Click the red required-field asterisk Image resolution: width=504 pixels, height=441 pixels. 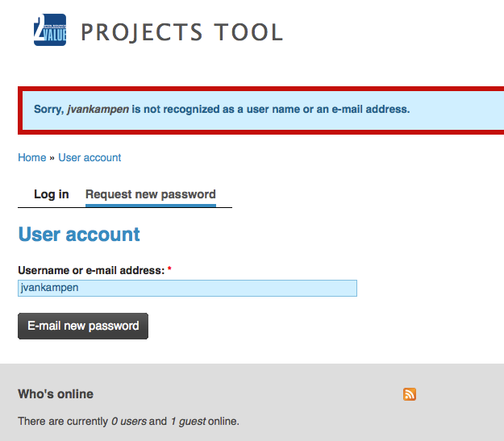point(169,268)
